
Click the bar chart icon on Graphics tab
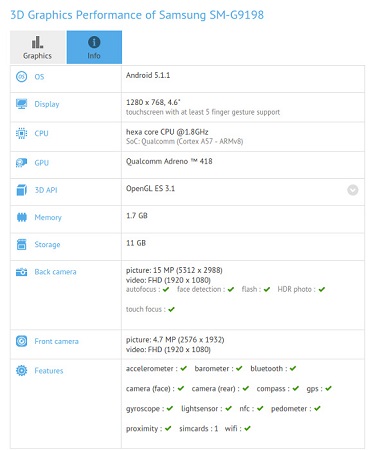[x=37, y=42]
